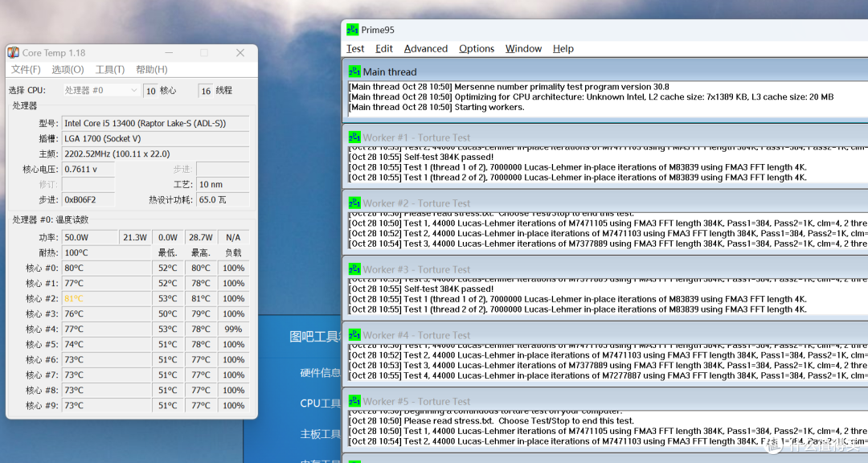Click the Worker #1 - Torture Test title bar
The image size is (868, 463).
605,137
